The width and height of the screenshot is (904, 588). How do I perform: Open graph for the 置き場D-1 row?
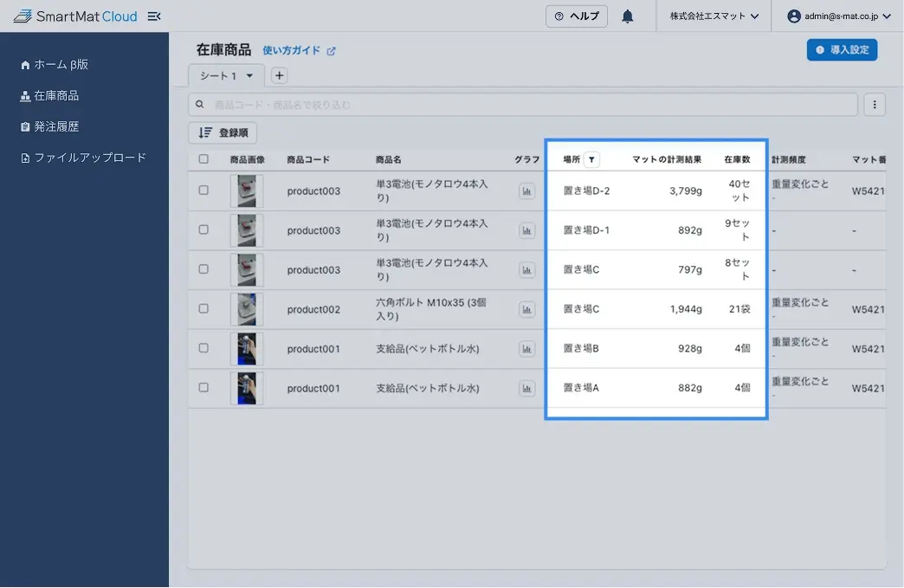coord(526,230)
